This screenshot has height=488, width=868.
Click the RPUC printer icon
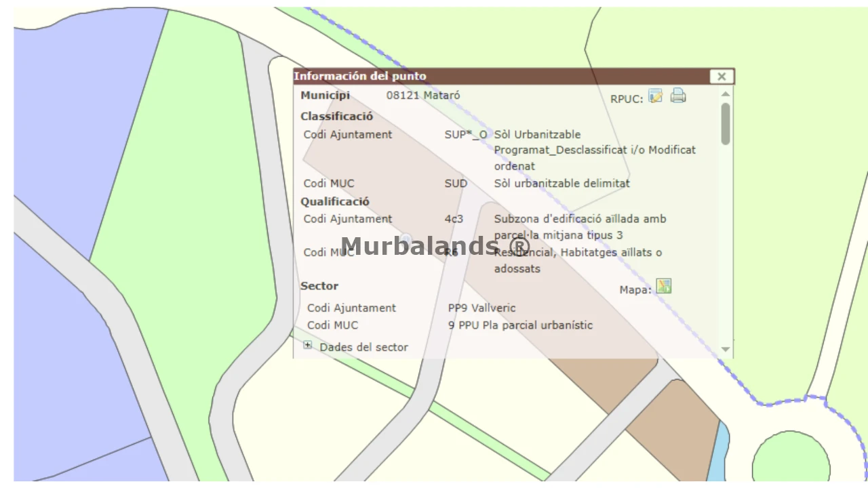point(678,96)
